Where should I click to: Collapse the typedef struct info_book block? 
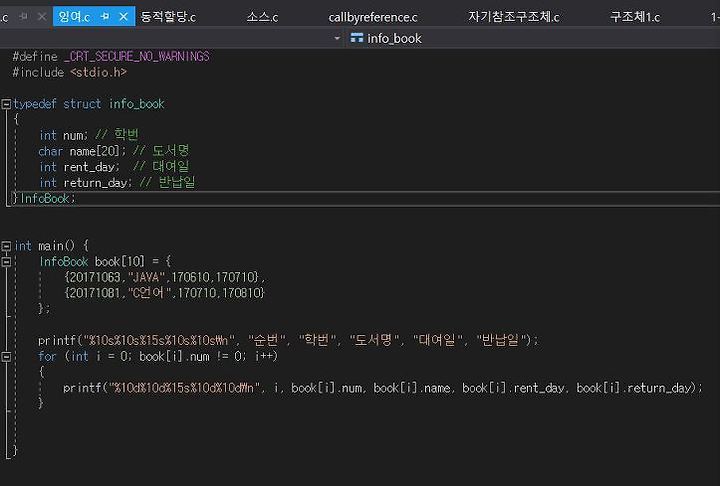tap(6, 104)
